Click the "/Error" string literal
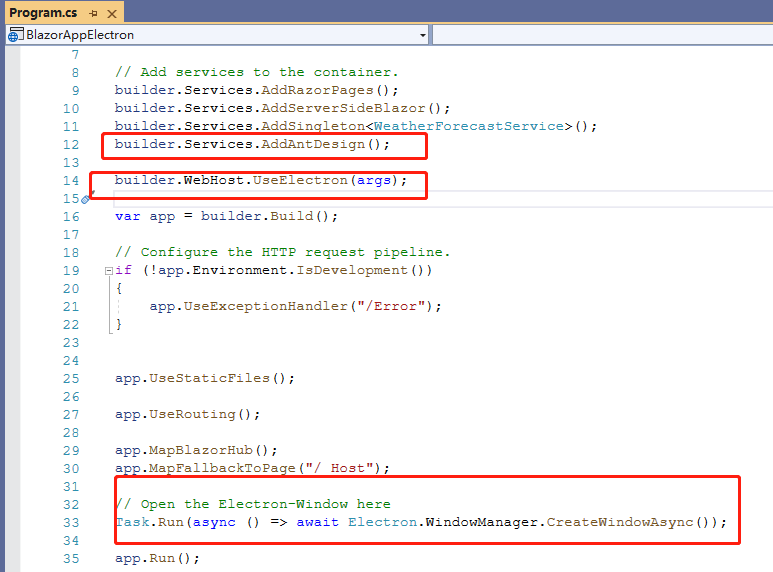773x572 pixels. point(391,306)
